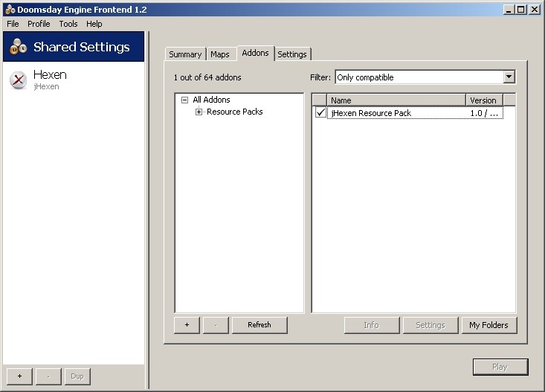Click the add profile plus button
This screenshot has height=392, width=545.
click(x=19, y=376)
